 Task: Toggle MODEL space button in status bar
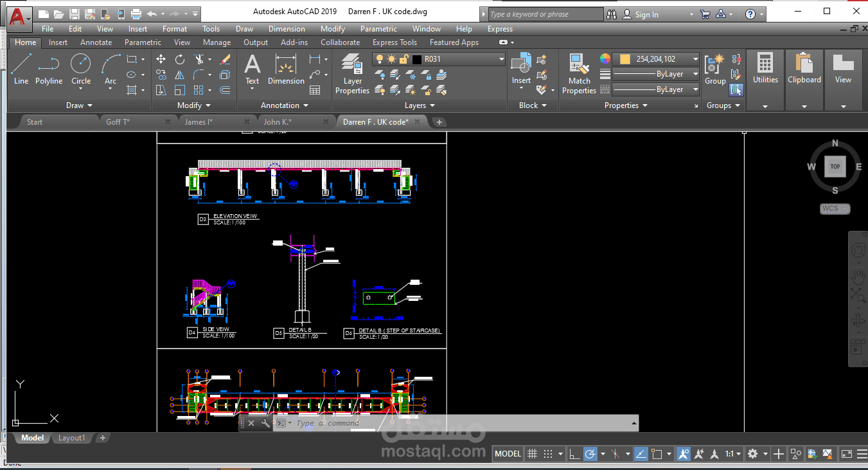pyautogui.click(x=508, y=454)
